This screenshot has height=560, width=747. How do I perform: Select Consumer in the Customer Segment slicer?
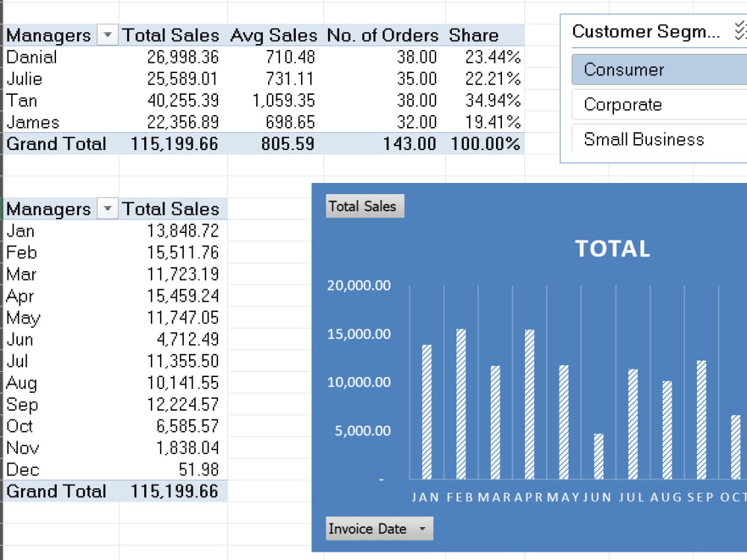pos(660,69)
